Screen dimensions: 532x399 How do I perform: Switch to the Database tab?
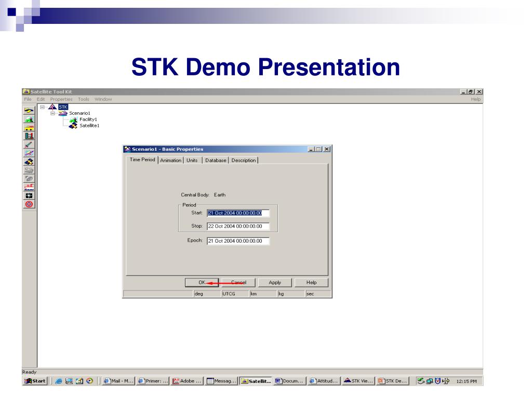pyautogui.click(x=216, y=160)
